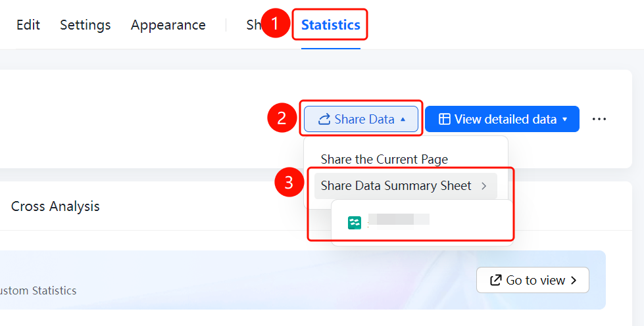Viewport: 644px width, 326px height.
Task: Select the Statistics tab
Action: (x=331, y=25)
